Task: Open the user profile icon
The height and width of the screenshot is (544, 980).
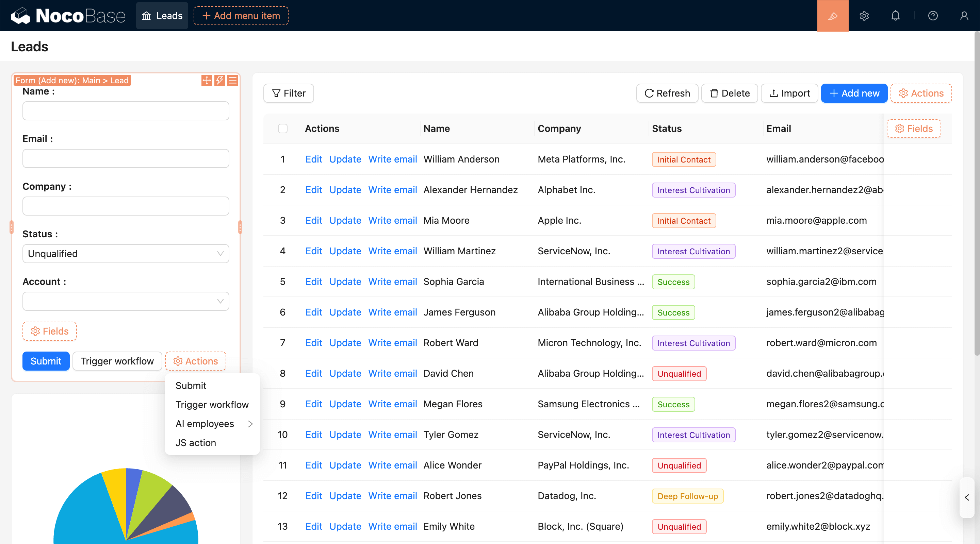Action: pyautogui.click(x=964, y=16)
